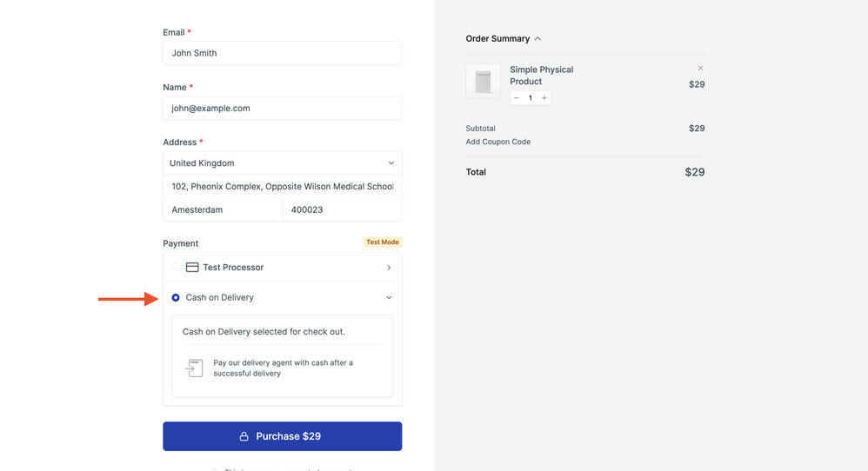Viewport: 868px width, 471px height.
Task: Open the United Kingdom country dropdown
Action: 282,163
